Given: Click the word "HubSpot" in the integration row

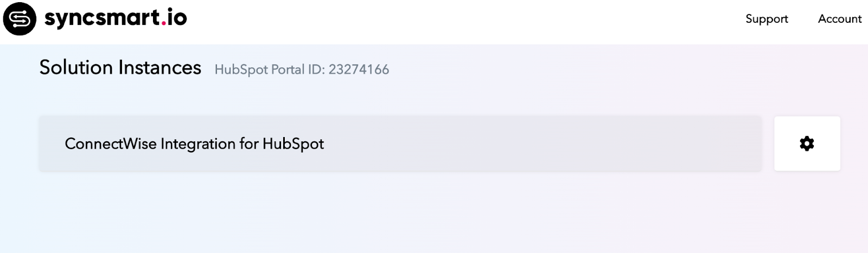Looking at the screenshot, I should coord(293,144).
